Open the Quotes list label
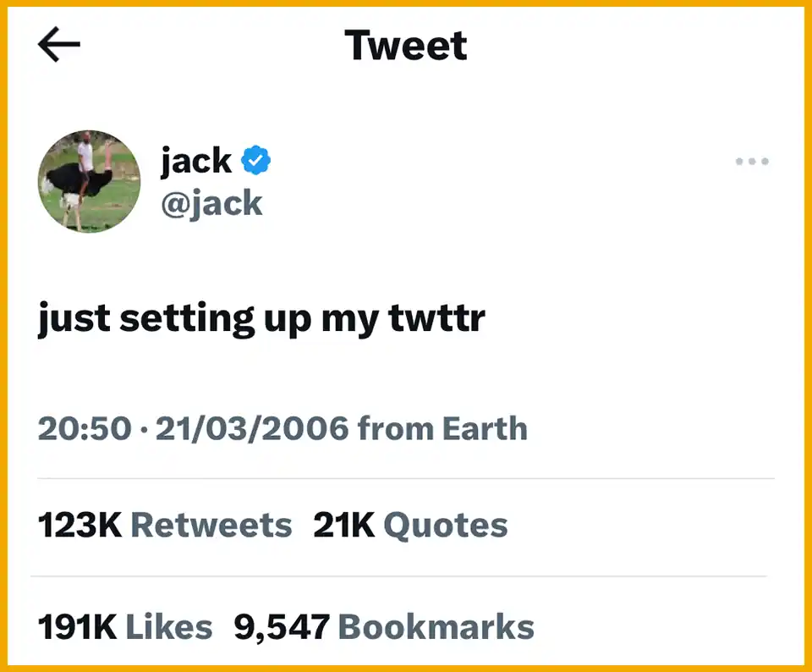The width and height of the screenshot is (812, 672). [x=446, y=525]
